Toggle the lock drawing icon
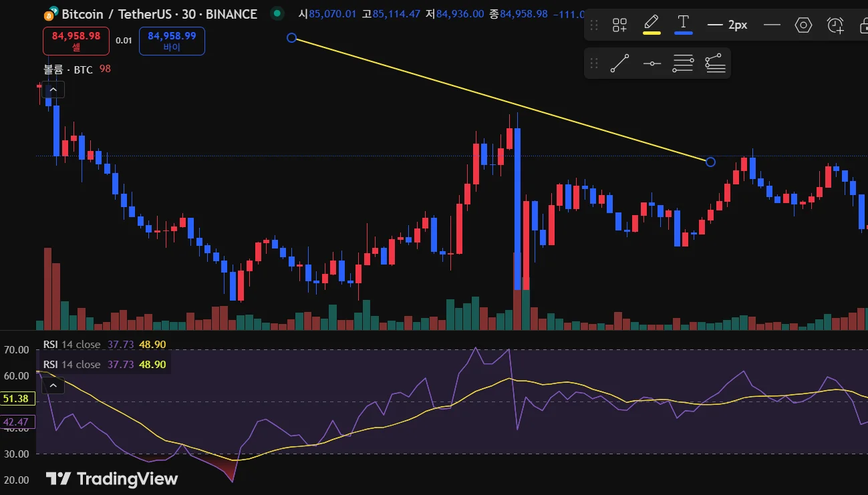This screenshot has width=868, height=495. click(x=862, y=25)
